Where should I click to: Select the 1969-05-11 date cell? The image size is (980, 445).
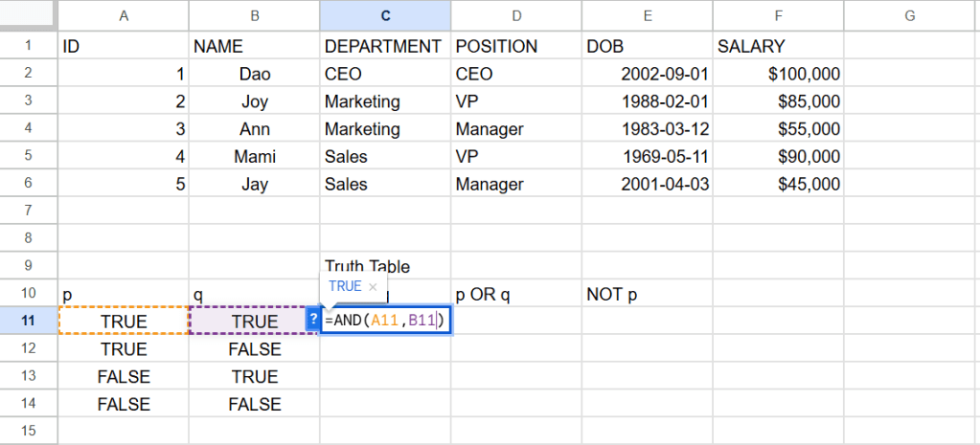tap(647, 157)
